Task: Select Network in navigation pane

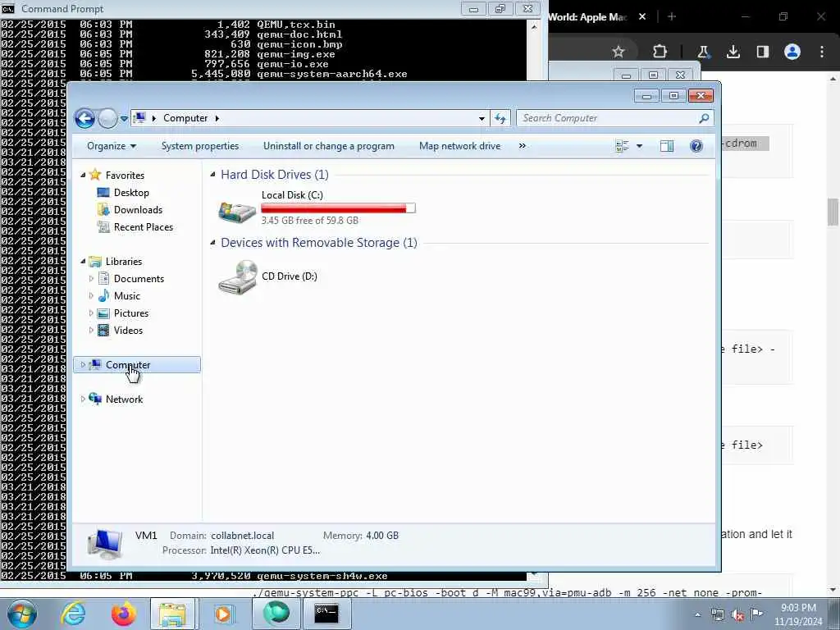Action: [x=124, y=399]
